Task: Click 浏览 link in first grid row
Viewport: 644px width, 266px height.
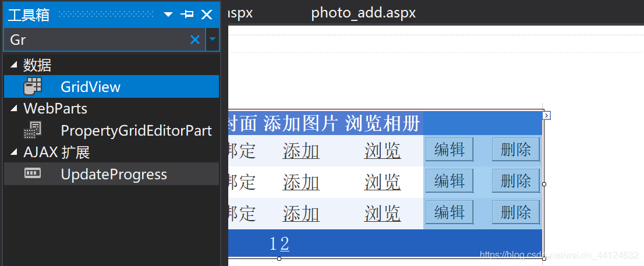Action: coord(383,151)
